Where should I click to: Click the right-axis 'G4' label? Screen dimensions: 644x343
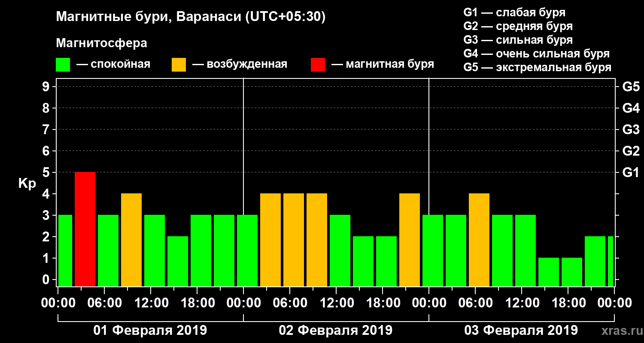point(631,108)
